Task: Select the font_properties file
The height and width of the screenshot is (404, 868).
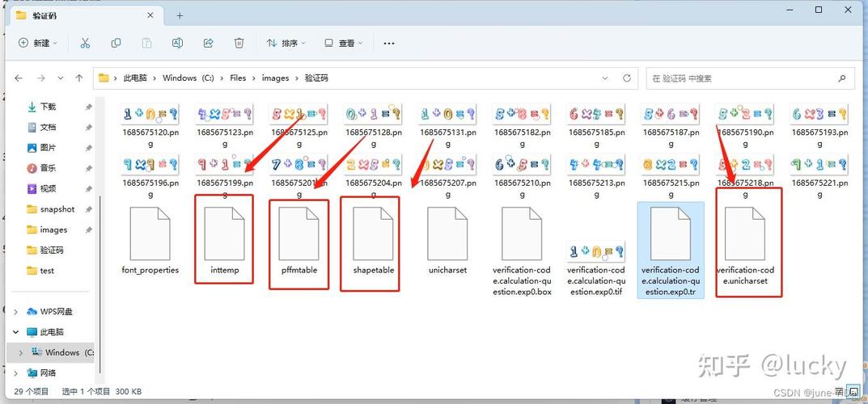Action: point(150,241)
